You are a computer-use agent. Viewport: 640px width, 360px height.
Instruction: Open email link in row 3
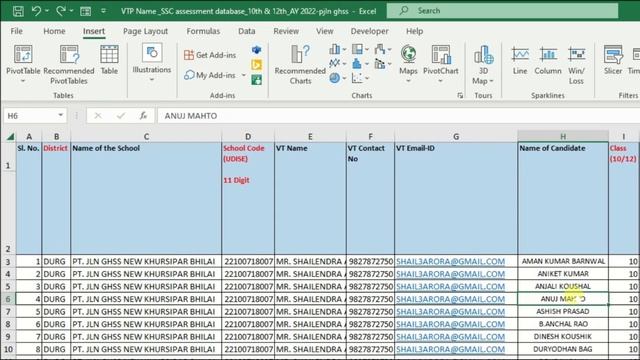tap(450, 262)
